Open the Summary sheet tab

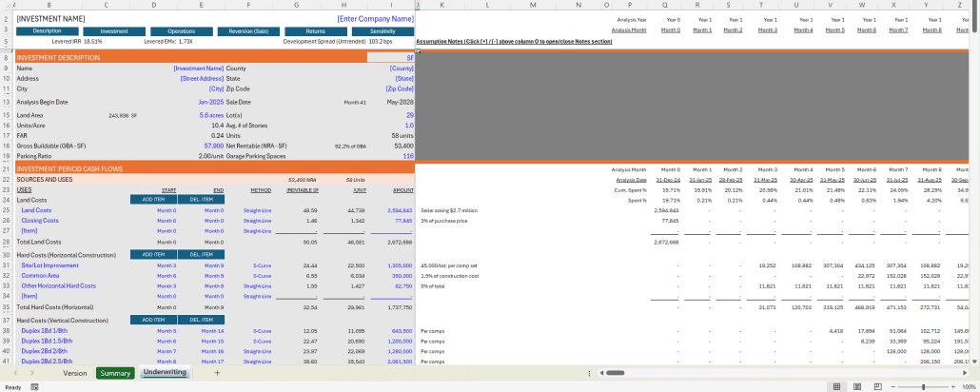coord(115,373)
